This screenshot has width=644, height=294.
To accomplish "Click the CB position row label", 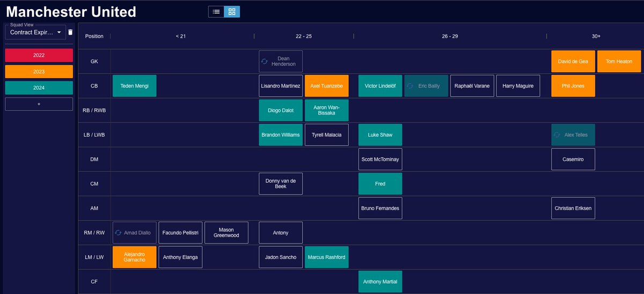I will pyautogui.click(x=94, y=86).
